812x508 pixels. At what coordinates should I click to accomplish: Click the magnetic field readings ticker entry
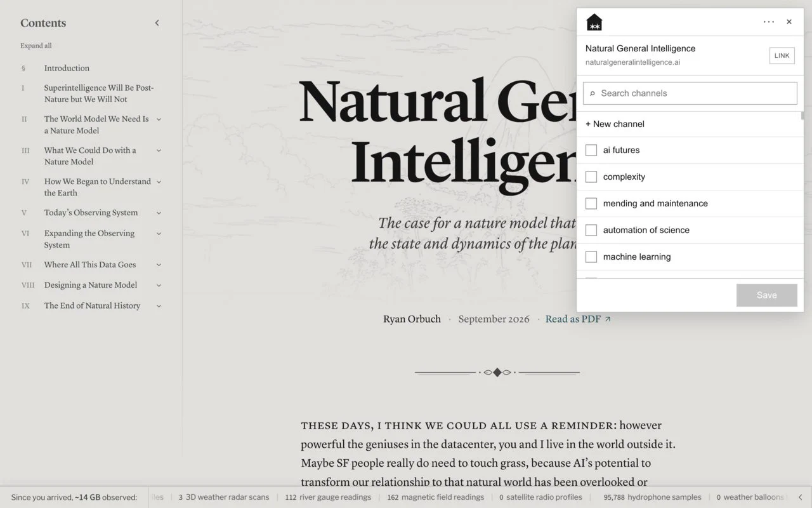tap(435, 497)
